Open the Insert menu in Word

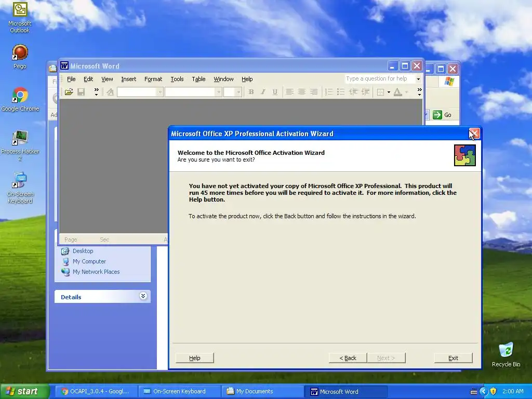point(129,79)
